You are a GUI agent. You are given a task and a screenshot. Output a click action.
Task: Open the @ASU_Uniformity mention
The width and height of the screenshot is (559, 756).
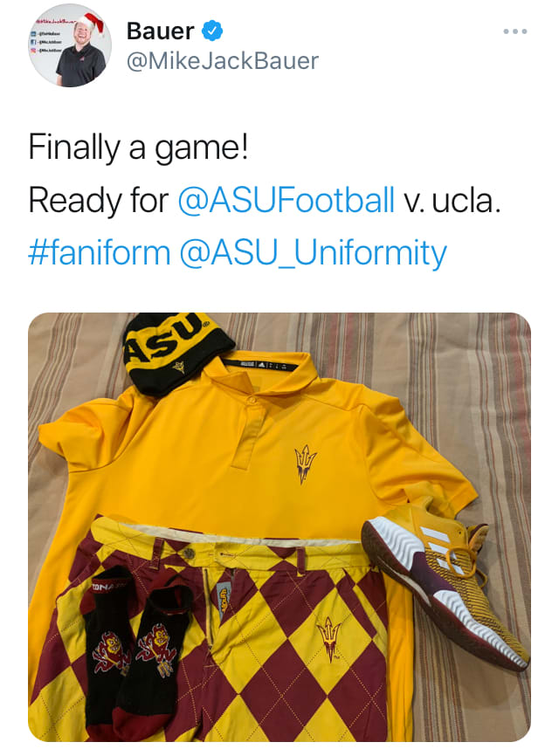point(313,254)
